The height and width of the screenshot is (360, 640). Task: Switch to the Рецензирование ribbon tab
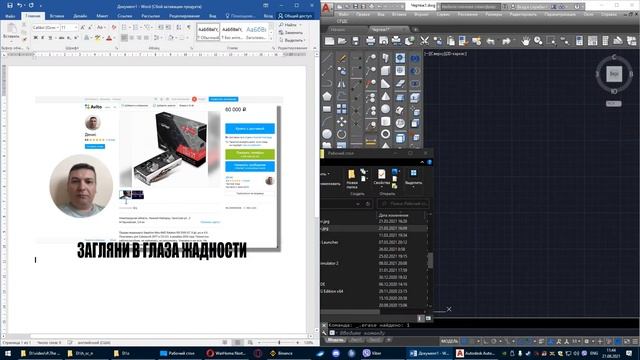[184, 16]
